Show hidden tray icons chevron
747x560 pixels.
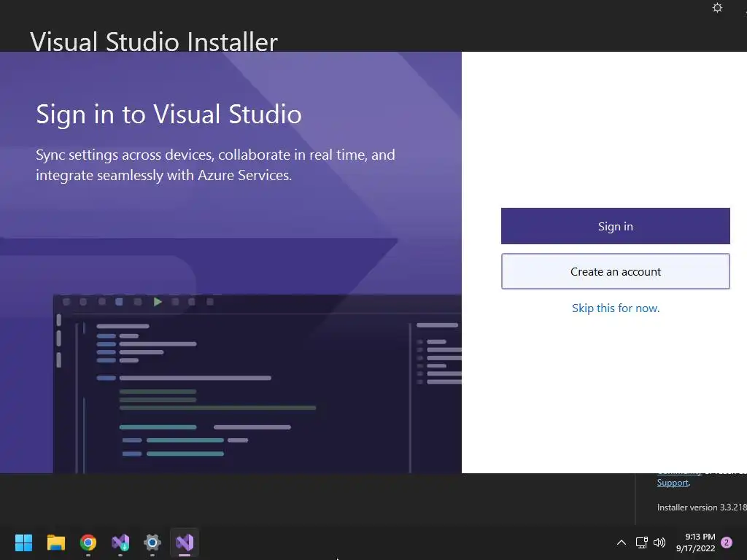tap(622, 542)
